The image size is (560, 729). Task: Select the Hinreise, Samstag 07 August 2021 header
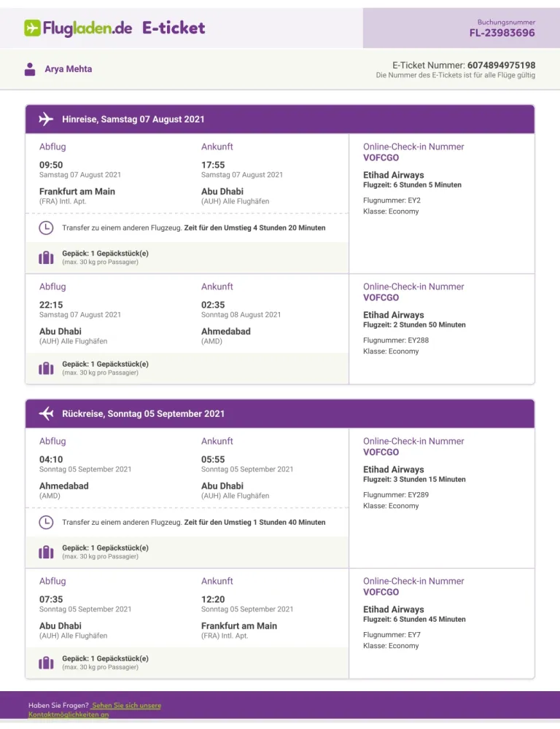pos(133,119)
